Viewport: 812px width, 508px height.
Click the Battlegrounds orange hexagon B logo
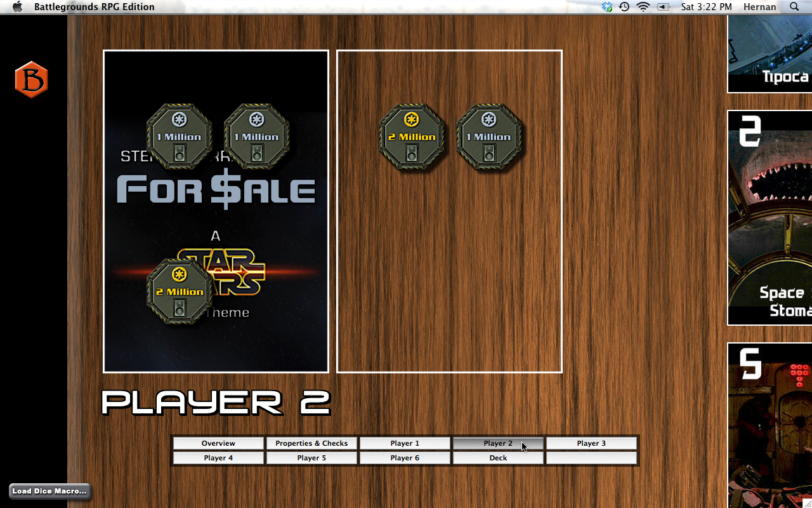point(31,79)
